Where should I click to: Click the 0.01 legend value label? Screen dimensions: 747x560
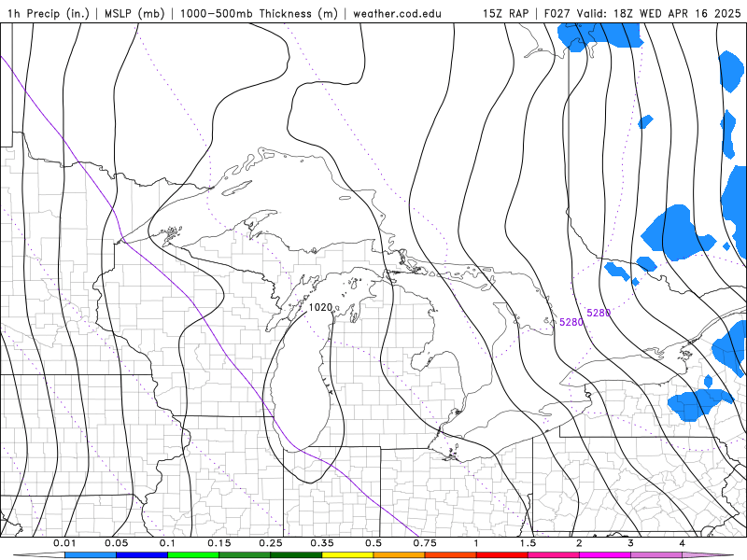(x=64, y=543)
